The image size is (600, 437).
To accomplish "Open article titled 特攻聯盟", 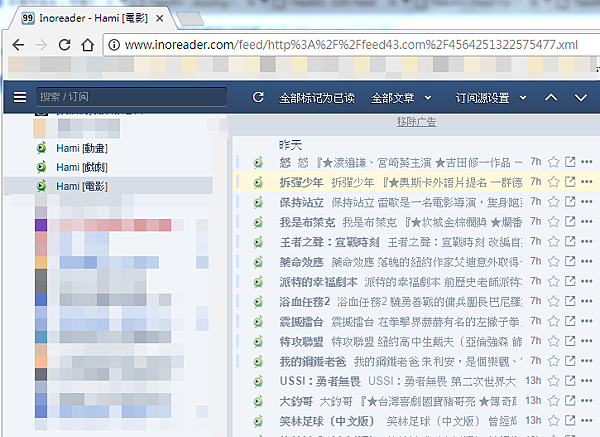I will point(302,341).
